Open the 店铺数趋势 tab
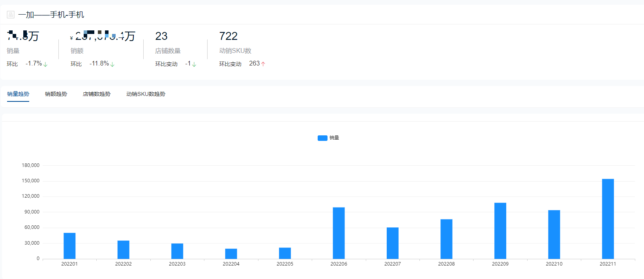This screenshot has width=644, height=279. pyautogui.click(x=97, y=94)
